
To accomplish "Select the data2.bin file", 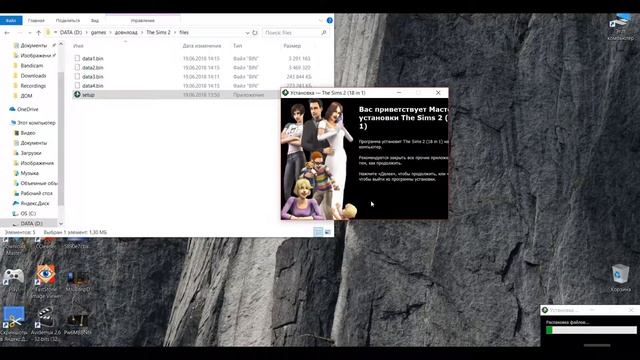I will [x=93, y=68].
